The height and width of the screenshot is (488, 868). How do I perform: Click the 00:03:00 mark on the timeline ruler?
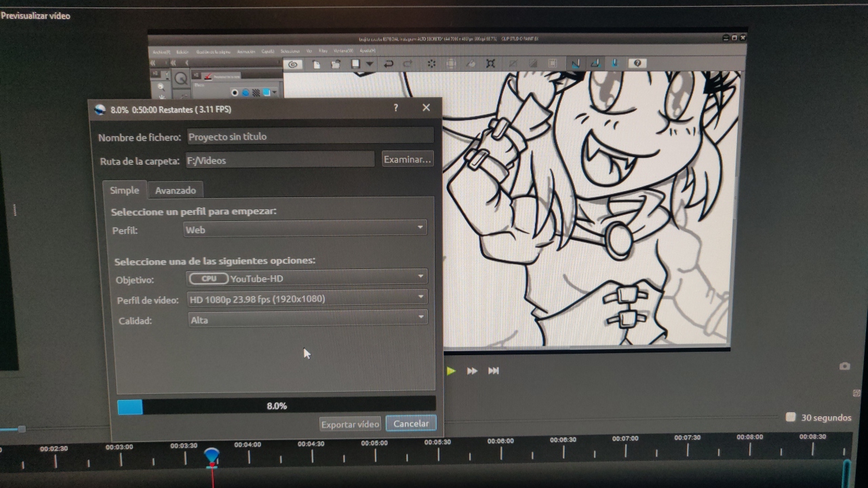119,447
